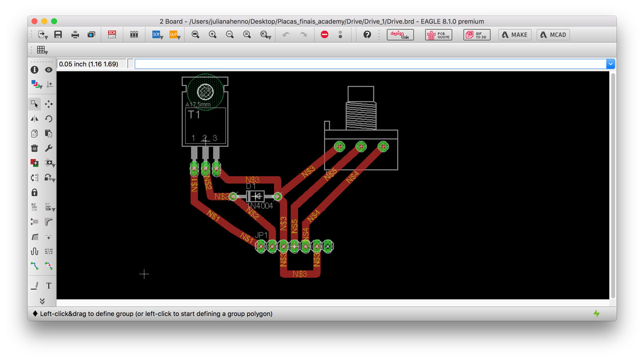
Task: Click the Lock padlock tool
Action: pyautogui.click(x=34, y=192)
